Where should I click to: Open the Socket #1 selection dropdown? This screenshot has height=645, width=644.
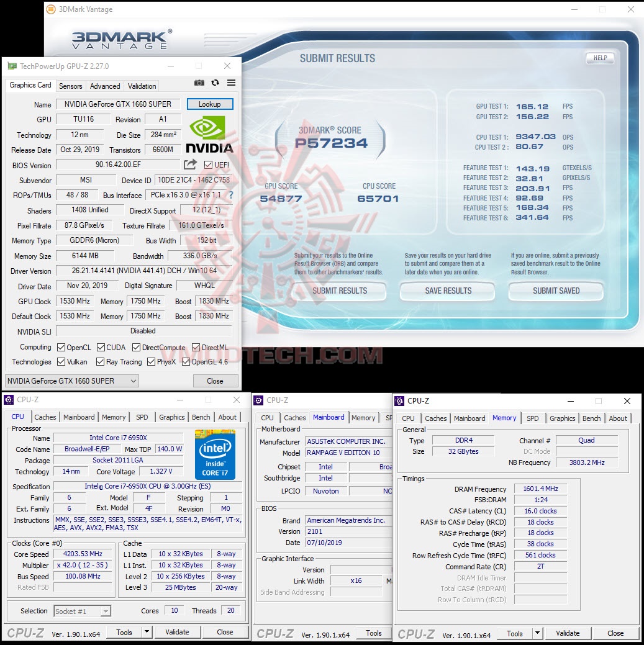click(x=83, y=611)
